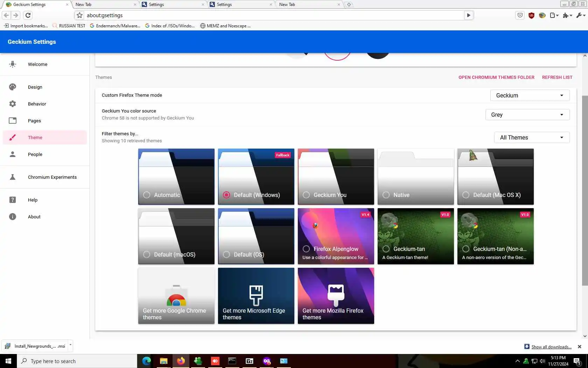Open the Theme section in the sidebar
Image resolution: width=588 pixels, height=368 pixels.
[x=45, y=137]
